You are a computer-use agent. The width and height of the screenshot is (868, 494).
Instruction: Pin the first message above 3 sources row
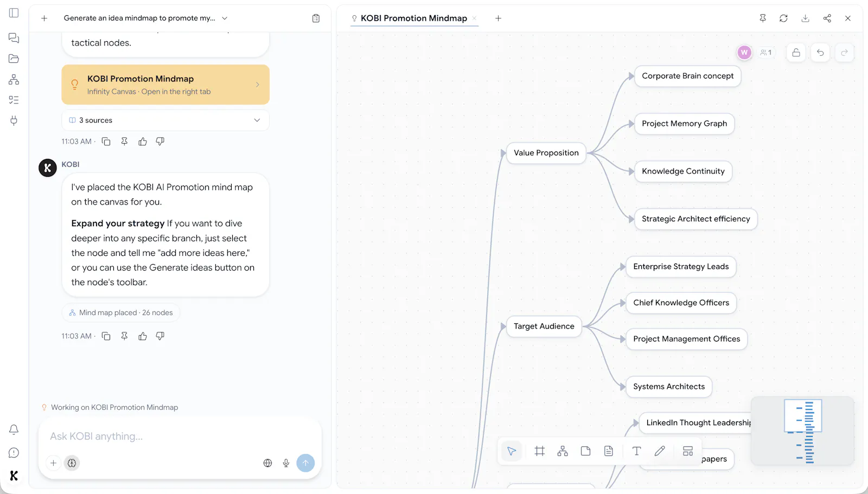tap(124, 142)
